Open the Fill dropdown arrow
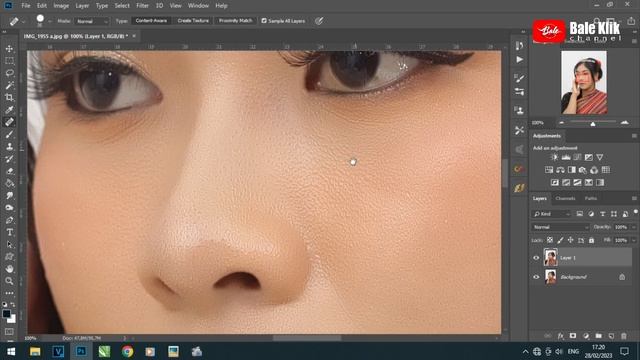 click(x=634, y=240)
